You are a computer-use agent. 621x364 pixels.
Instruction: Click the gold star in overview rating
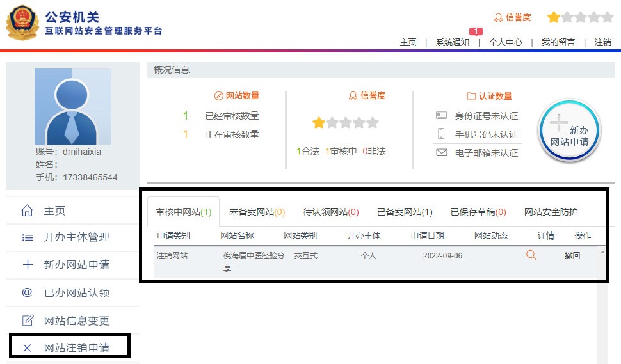(x=319, y=123)
